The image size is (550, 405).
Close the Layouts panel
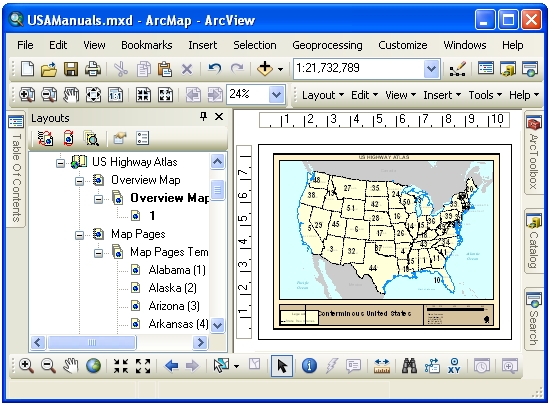(219, 116)
